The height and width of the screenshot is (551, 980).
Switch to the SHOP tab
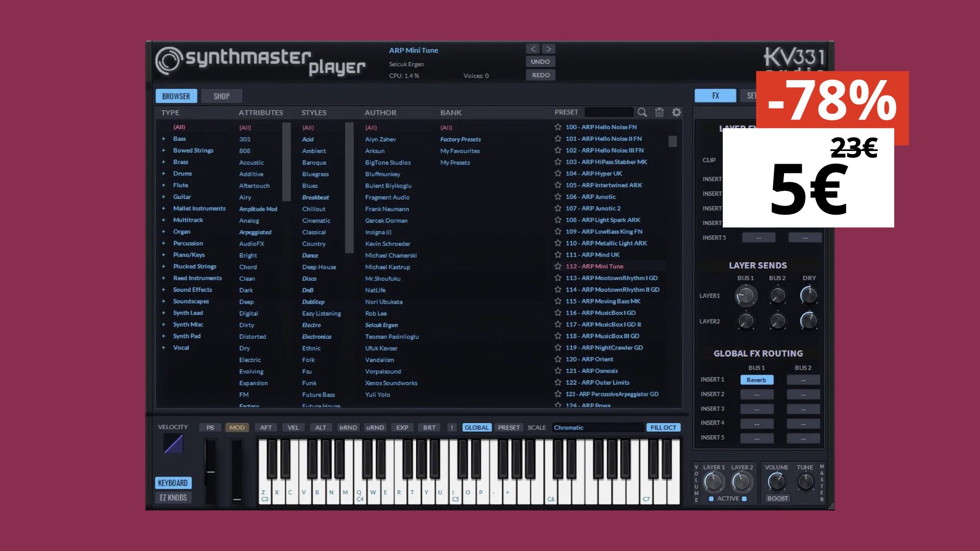coord(221,96)
